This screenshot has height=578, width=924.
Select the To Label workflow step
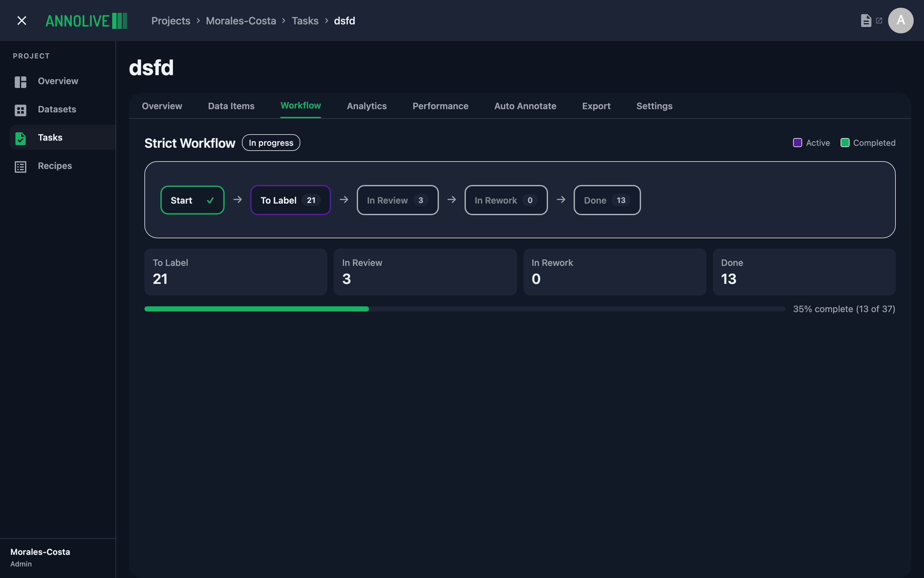coord(290,200)
